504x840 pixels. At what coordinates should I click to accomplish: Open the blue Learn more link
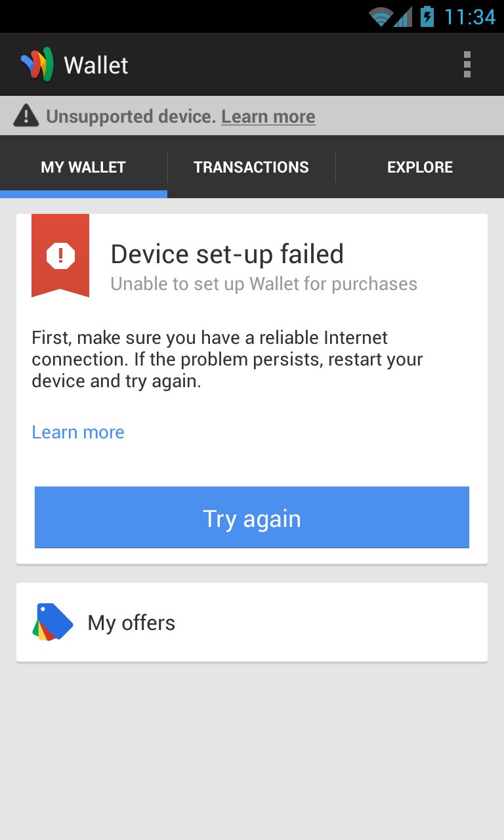(78, 432)
